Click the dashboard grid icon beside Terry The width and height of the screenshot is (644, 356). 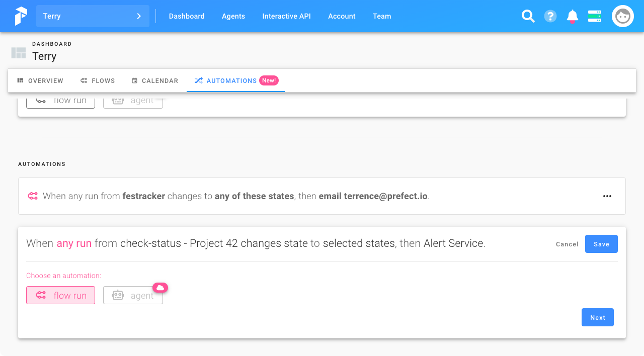[x=19, y=53]
